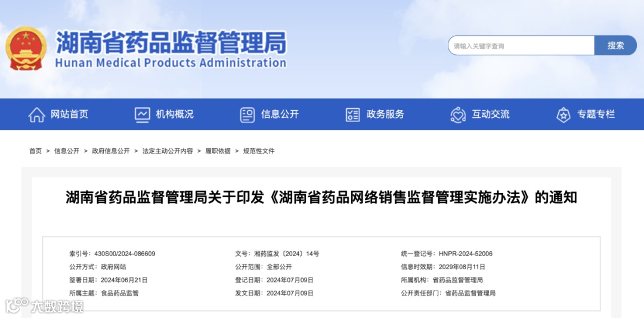Select index number 430S00/2024-086609
The width and height of the screenshot is (644, 318).
(x=125, y=254)
